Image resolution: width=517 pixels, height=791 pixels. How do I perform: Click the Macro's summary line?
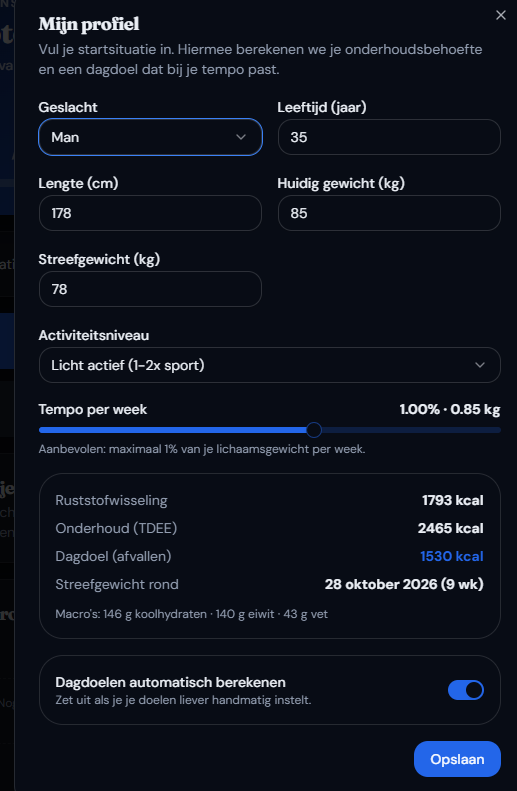pyautogui.click(x=192, y=614)
